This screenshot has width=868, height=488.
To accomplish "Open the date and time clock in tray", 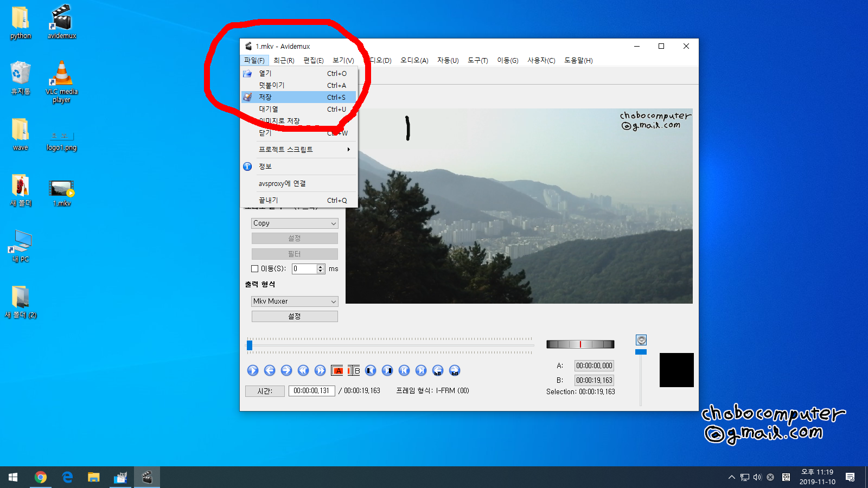I will (817, 477).
